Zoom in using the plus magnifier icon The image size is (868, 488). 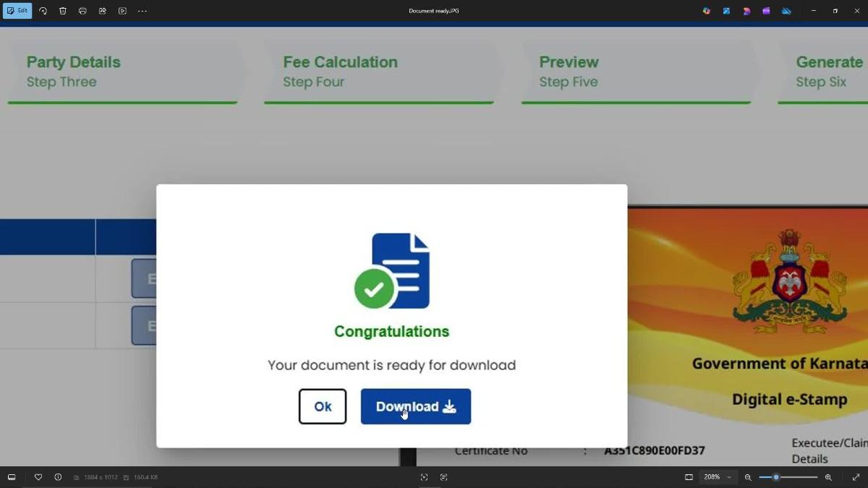tap(828, 477)
